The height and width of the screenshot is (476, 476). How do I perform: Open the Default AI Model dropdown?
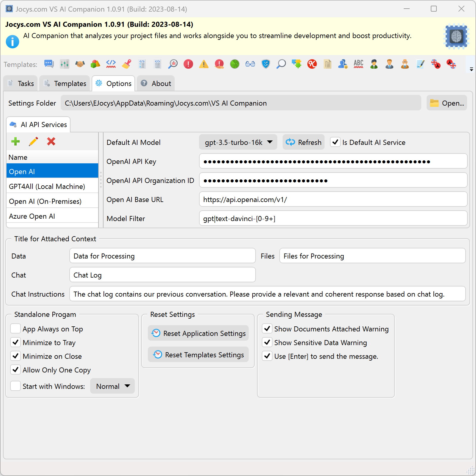point(238,142)
